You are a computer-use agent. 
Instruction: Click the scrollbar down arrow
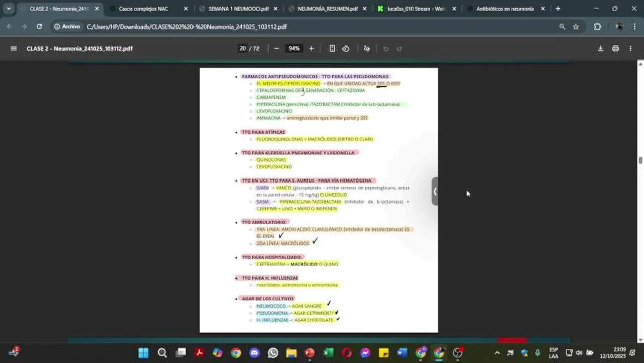[640, 340]
